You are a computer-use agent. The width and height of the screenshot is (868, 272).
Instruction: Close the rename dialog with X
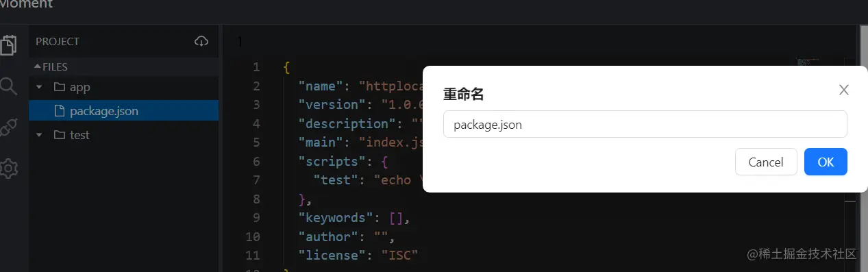(x=844, y=90)
